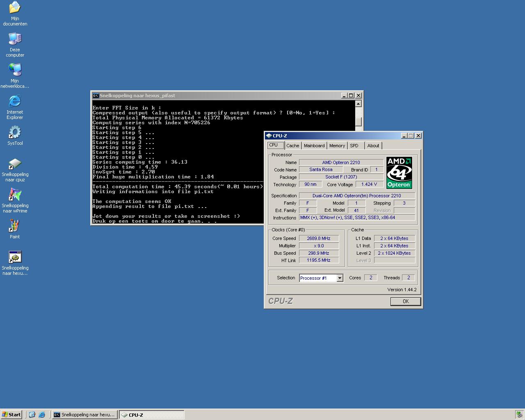525x420 pixels.
Task: Close the CPU-Z window
Action: (418, 136)
